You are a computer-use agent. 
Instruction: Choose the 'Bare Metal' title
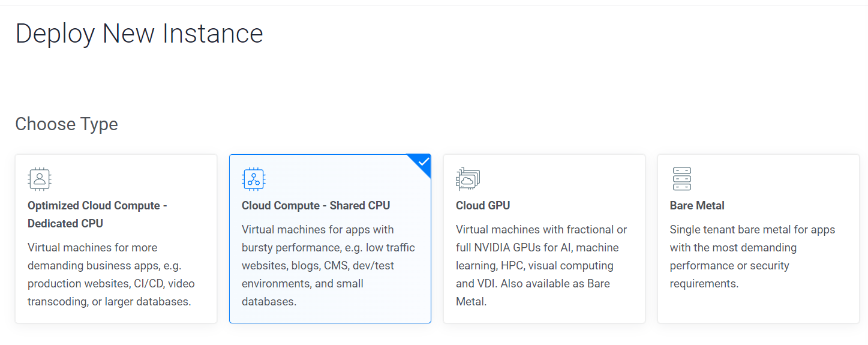697,205
